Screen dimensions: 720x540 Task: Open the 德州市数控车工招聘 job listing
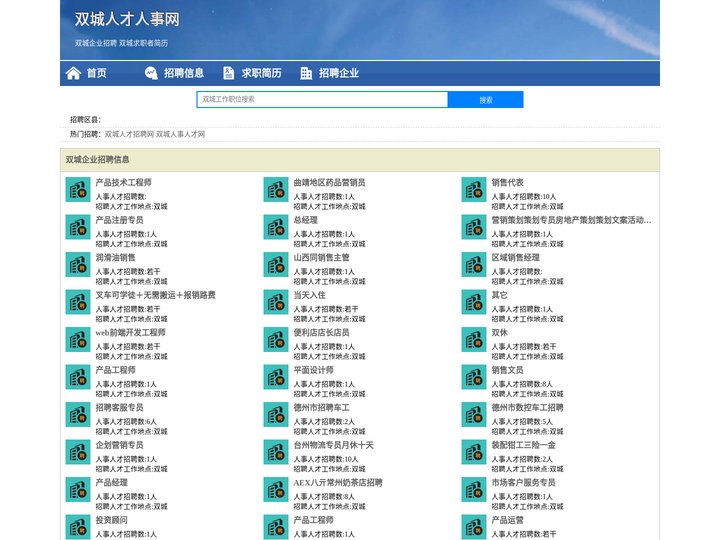coord(527,407)
